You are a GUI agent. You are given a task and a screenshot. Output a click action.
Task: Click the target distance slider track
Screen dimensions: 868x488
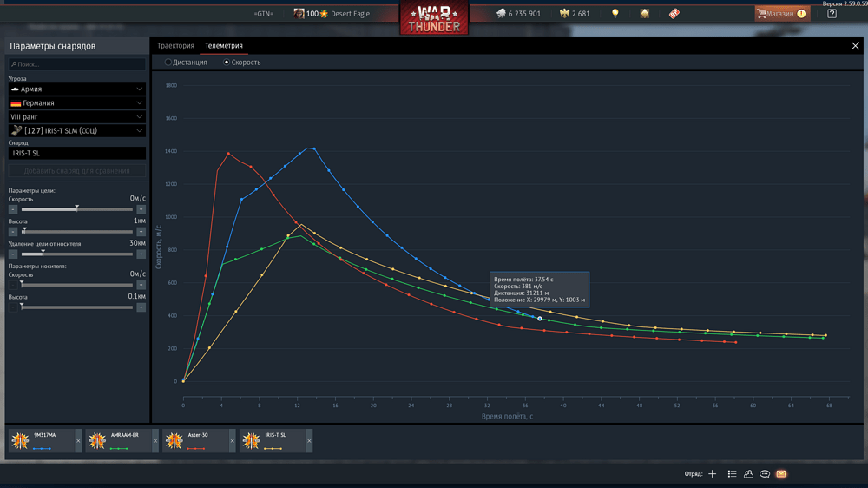click(x=77, y=254)
